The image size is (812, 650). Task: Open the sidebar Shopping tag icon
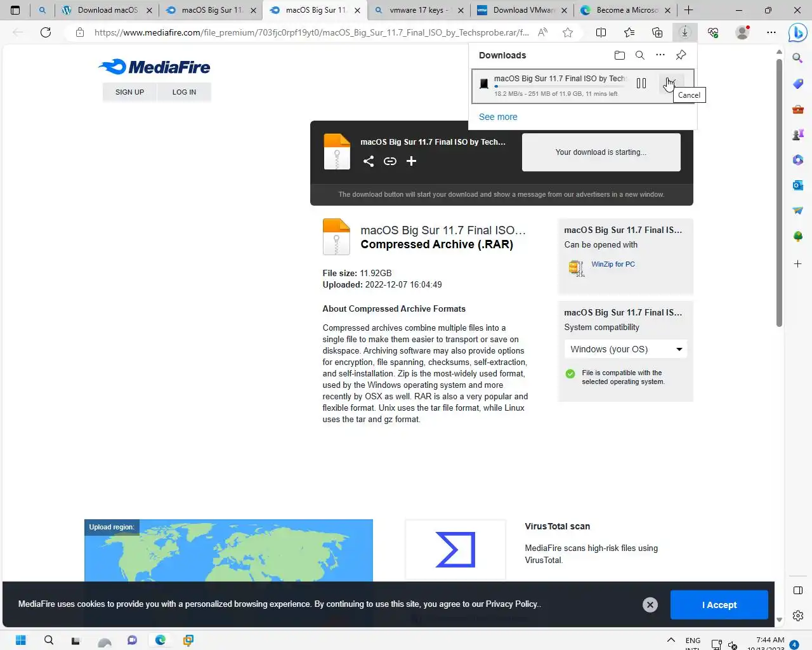798,84
